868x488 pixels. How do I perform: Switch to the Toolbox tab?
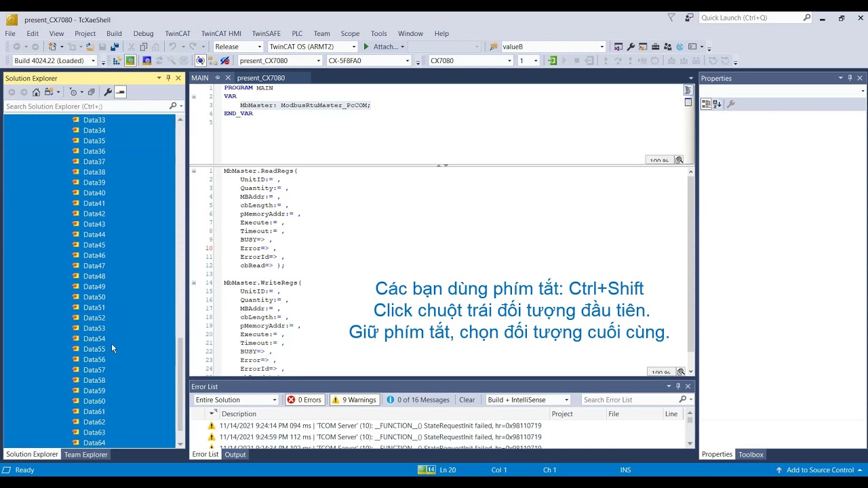[751, 455]
